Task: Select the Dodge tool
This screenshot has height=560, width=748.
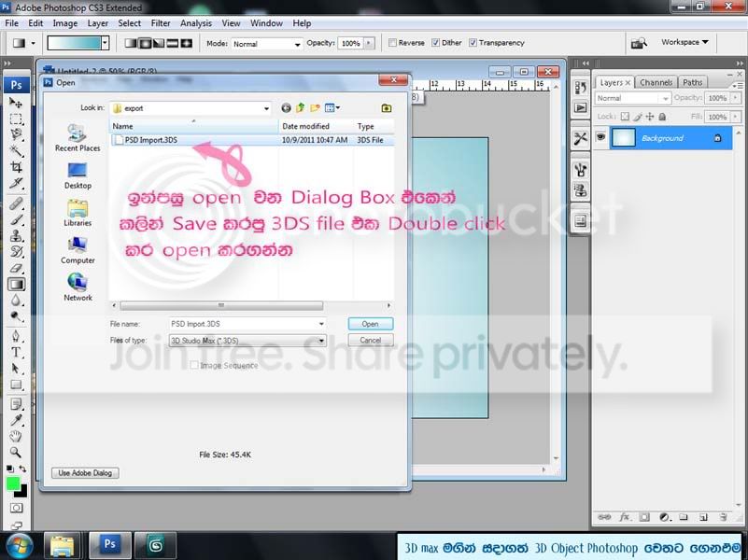Action: (x=16, y=316)
